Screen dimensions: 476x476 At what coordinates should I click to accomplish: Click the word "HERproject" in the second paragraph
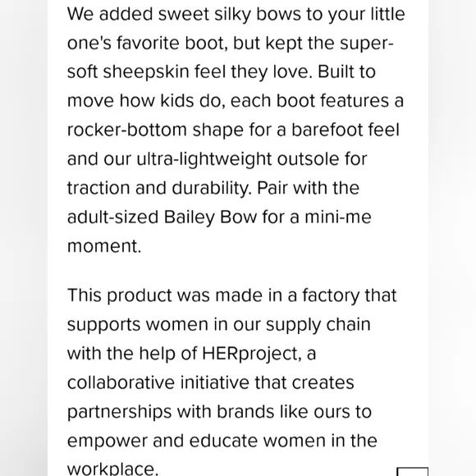point(252,354)
